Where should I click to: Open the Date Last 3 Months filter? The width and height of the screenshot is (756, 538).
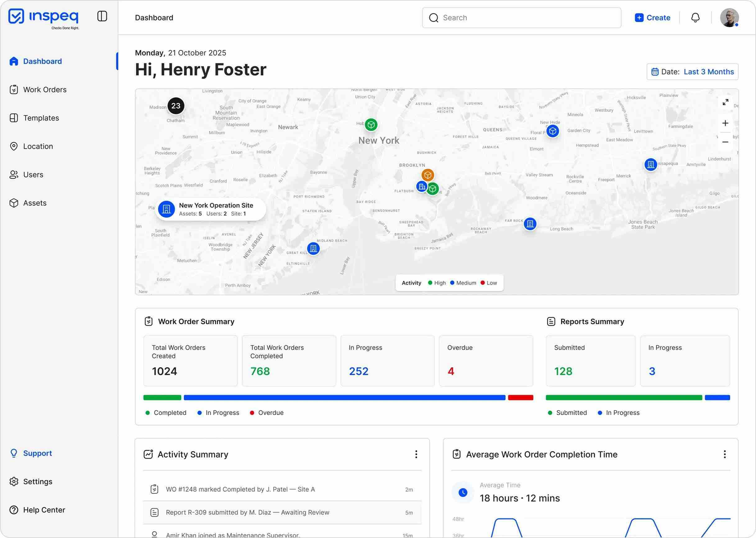point(692,71)
